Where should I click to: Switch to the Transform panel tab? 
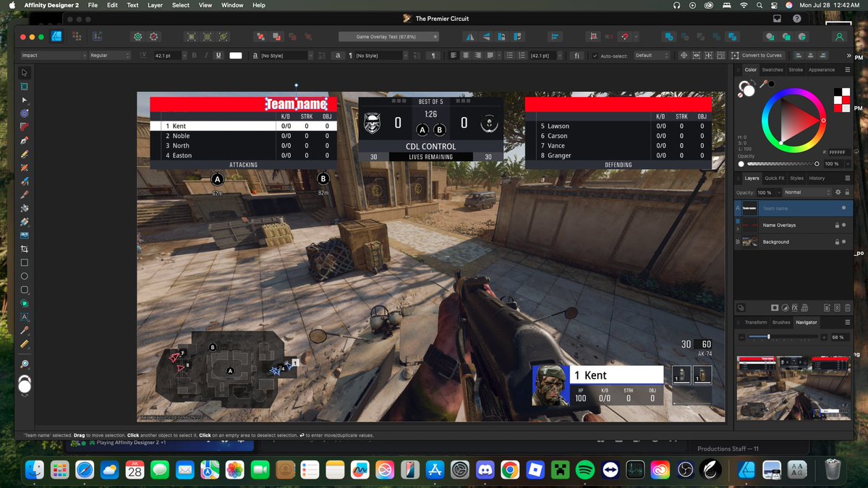coord(756,322)
